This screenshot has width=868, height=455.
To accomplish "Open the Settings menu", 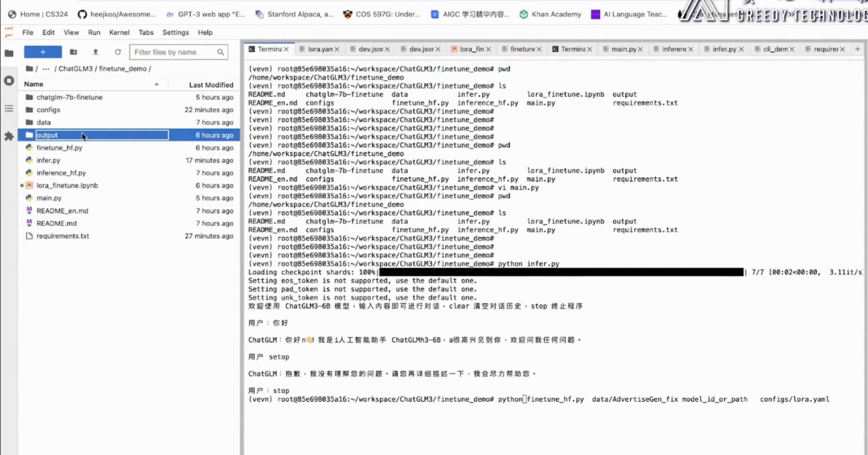I will coord(175,32).
